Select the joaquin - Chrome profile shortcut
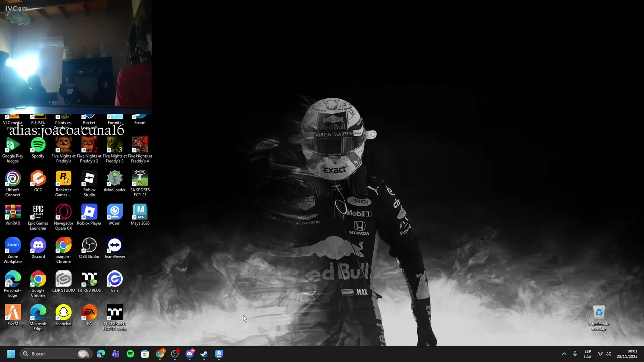The height and width of the screenshot is (362, 644). tap(63, 251)
